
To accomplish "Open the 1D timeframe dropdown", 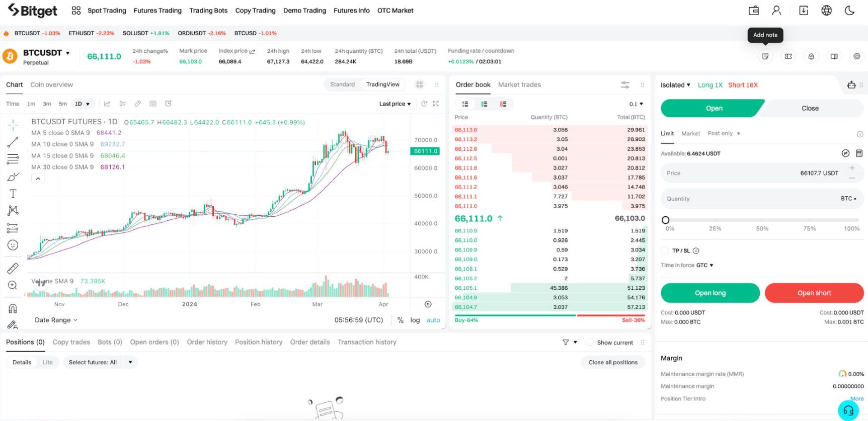I will (82, 104).
